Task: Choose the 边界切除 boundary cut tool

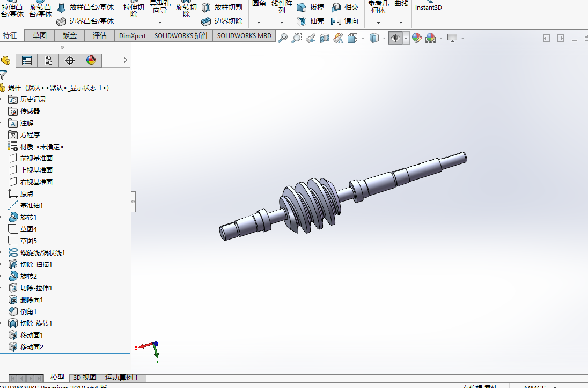Action: pos(222,21)
